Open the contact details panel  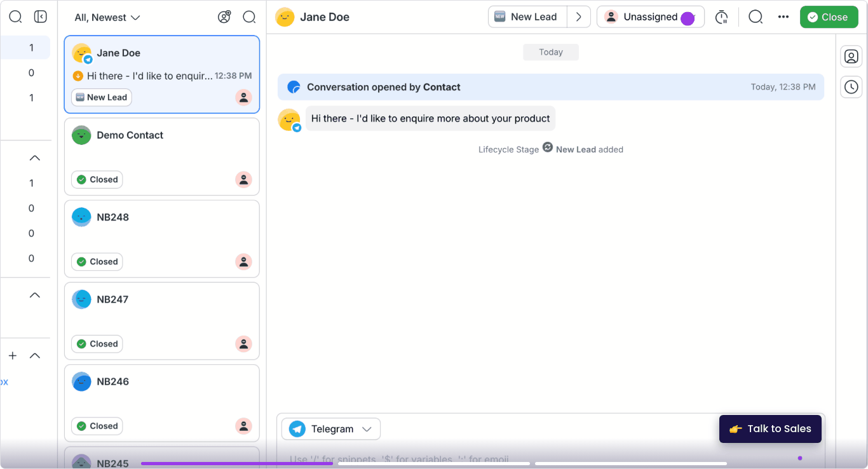[851, 56]
